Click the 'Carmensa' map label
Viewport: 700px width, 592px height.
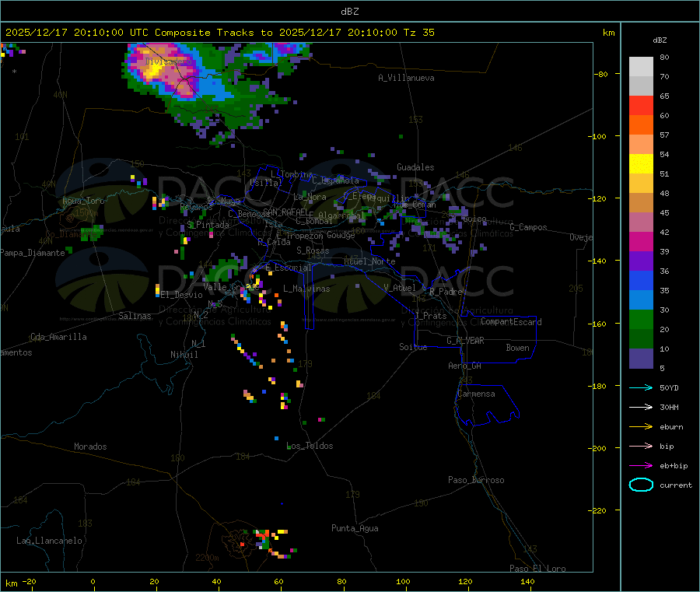pos(476,394)
